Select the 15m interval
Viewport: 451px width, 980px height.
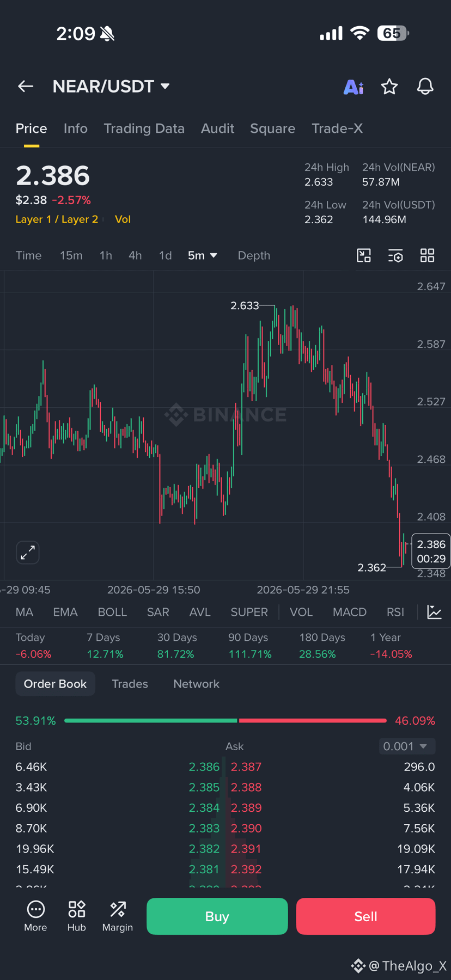[71, 255]
